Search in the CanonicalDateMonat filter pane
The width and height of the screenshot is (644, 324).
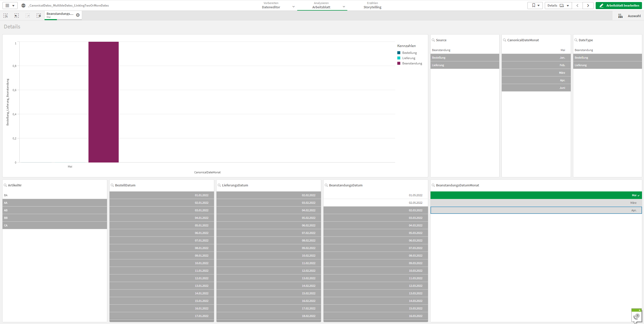click(x=505, y=40)
